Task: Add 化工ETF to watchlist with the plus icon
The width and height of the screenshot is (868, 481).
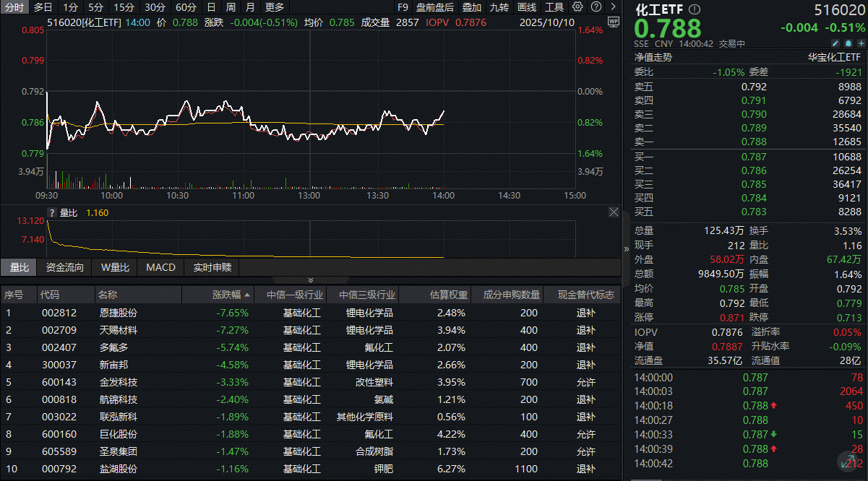Action: pyautogui.click(x=860, y=43)
